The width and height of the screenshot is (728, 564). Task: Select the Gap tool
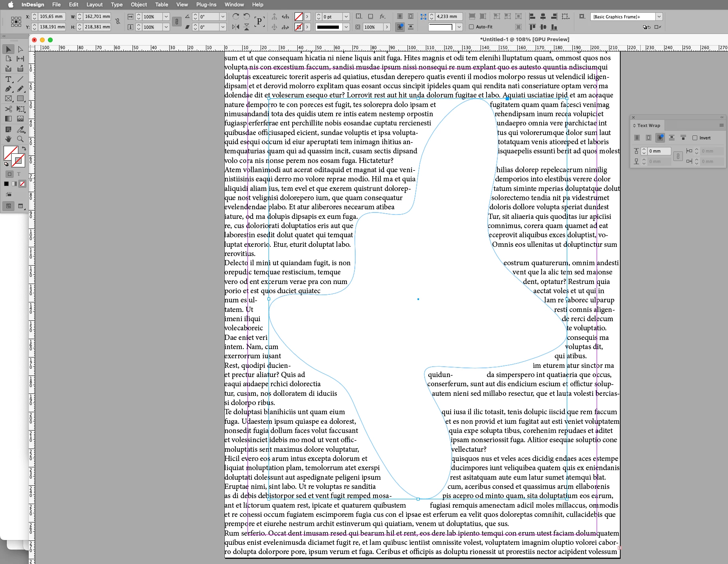point(20,59)
